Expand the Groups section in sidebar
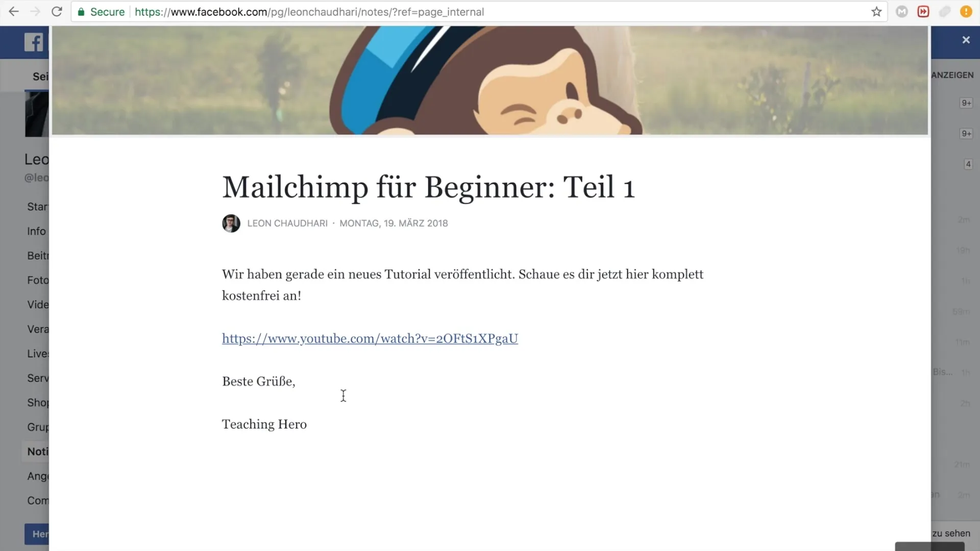 coord(38,427)
